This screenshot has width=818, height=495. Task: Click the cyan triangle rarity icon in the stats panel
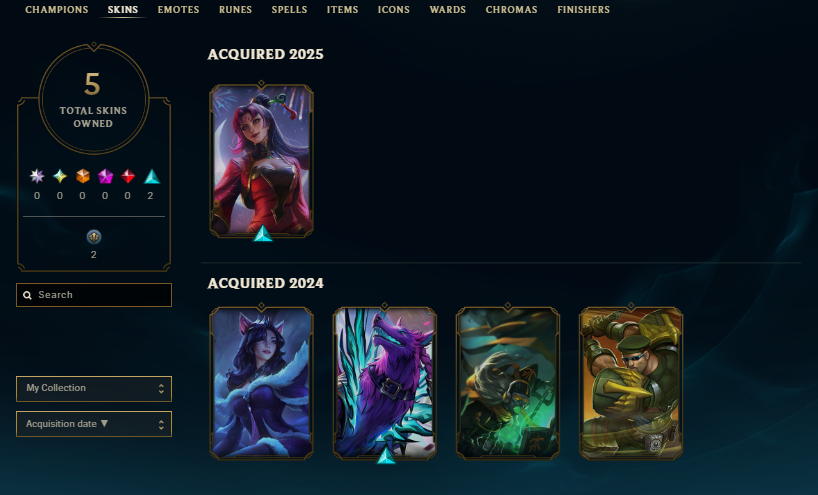click(x=152, y=177)
